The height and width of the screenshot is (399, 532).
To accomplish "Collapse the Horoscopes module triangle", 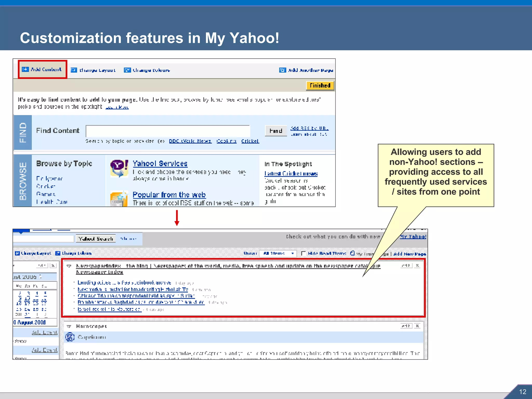I will tap(69, 326).
